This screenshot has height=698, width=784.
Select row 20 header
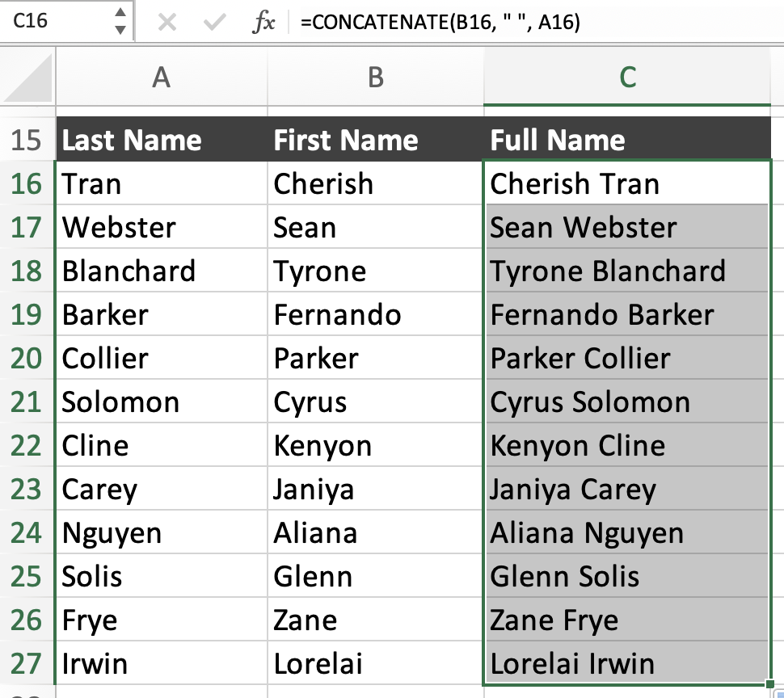[28, 358]
